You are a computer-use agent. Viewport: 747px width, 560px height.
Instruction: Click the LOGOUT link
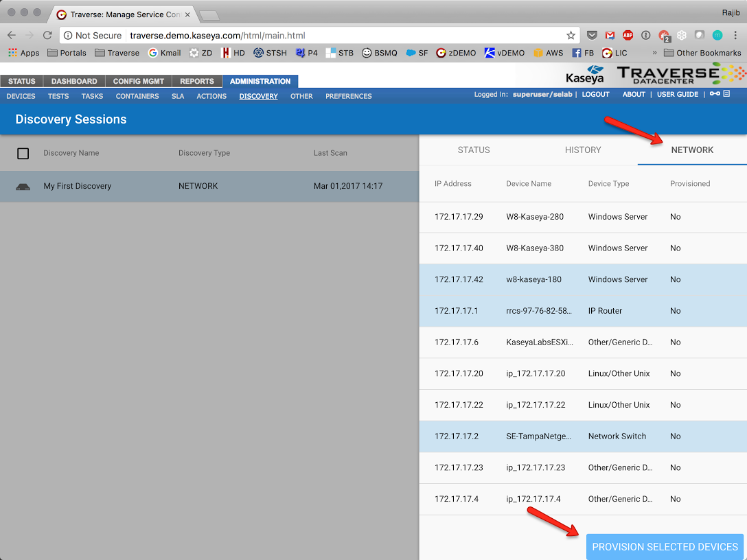pyautogui.click(x=595, y=94)
